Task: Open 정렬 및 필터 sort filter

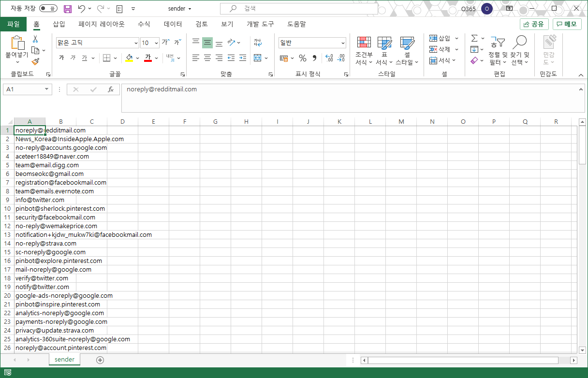Action: (x=498, y=51)
